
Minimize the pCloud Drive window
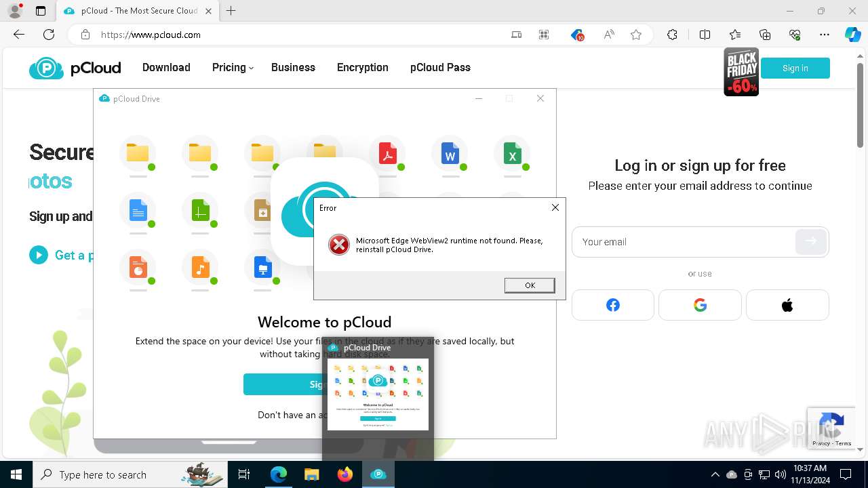pos(479,98)
